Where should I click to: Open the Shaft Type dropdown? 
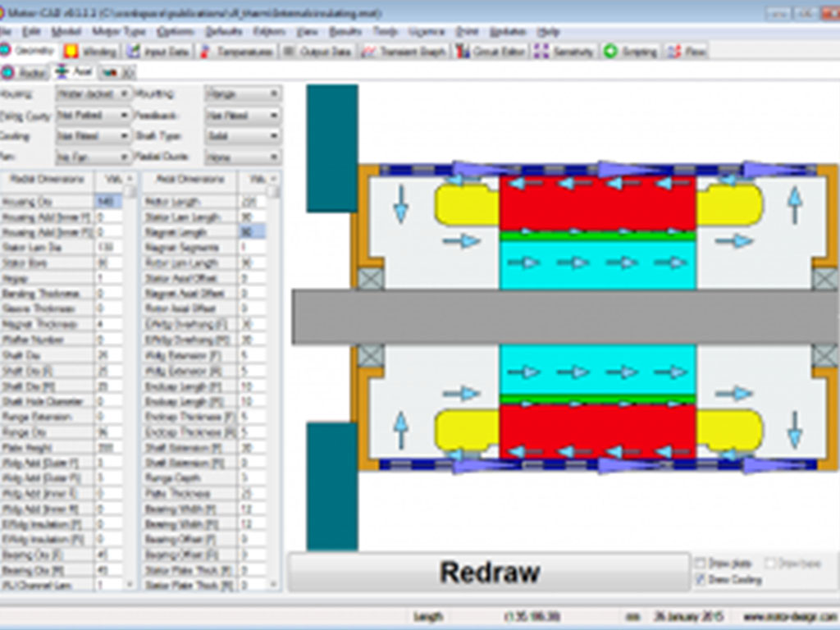(x=243, y=136)
